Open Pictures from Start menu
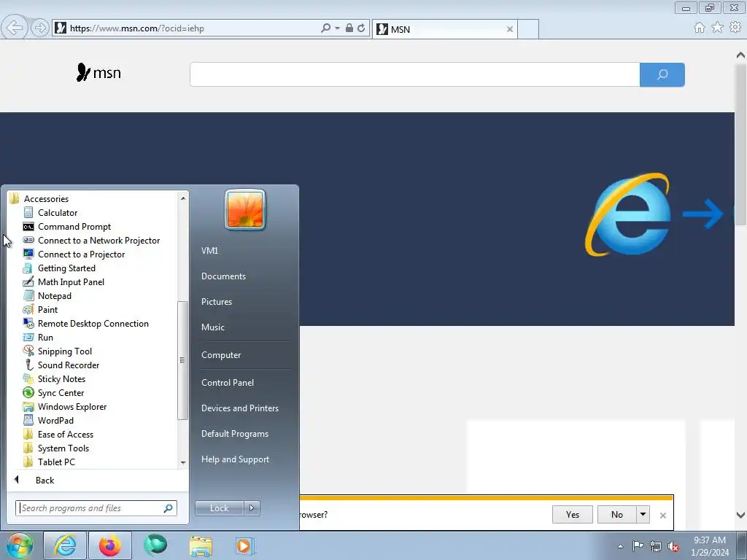 click(x=216, y=301)
